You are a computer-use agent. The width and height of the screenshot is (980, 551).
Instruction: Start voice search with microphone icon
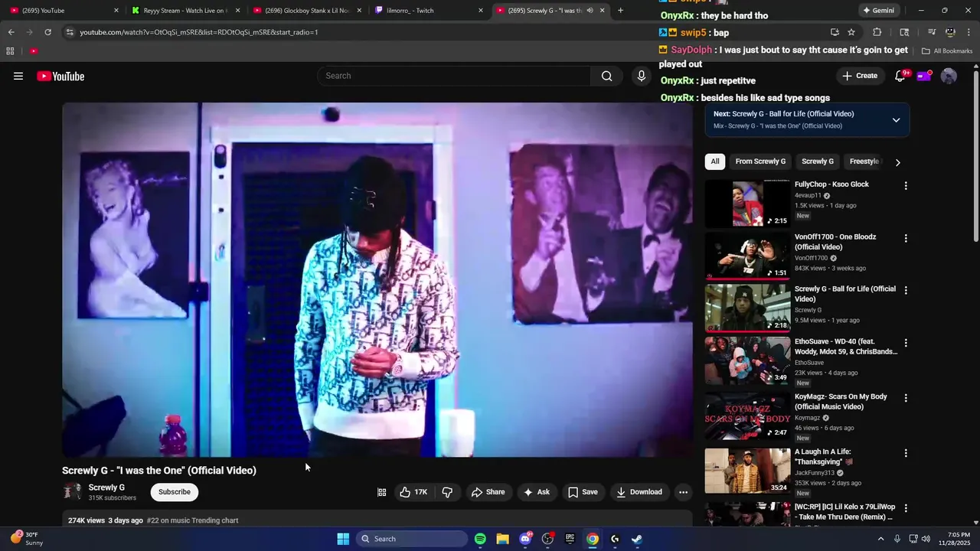(x=642, y=76)
